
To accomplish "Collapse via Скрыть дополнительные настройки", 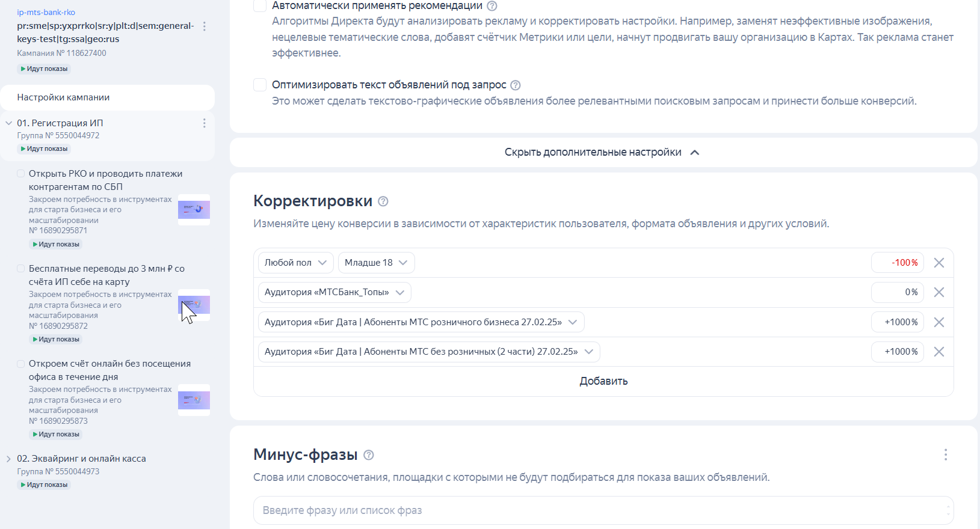I will coord(603,153).
